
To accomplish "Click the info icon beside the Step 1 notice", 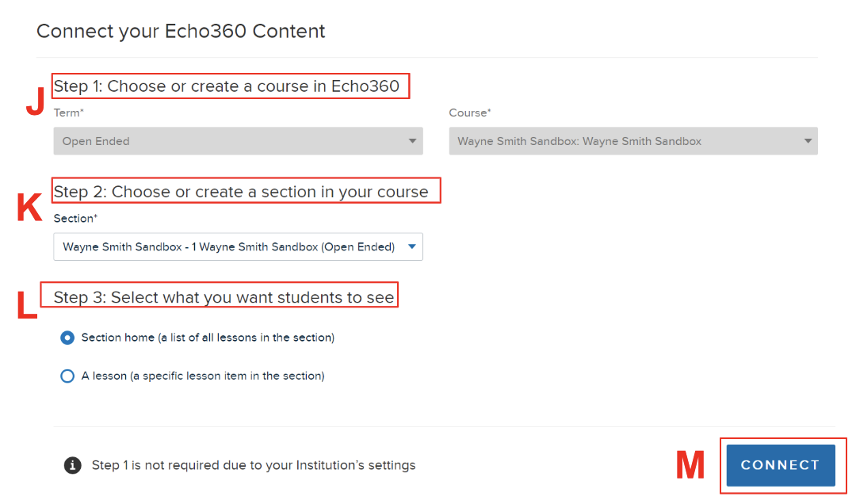I will 73,465.
